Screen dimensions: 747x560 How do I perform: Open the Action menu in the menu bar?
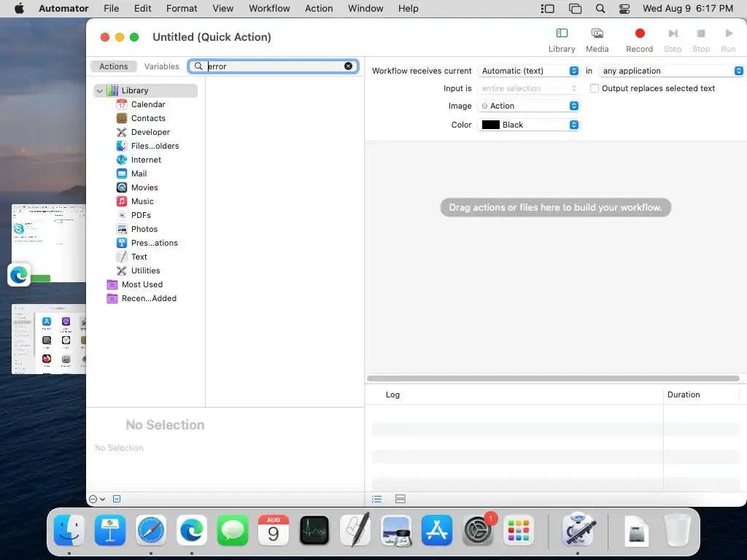coord(319,9)
